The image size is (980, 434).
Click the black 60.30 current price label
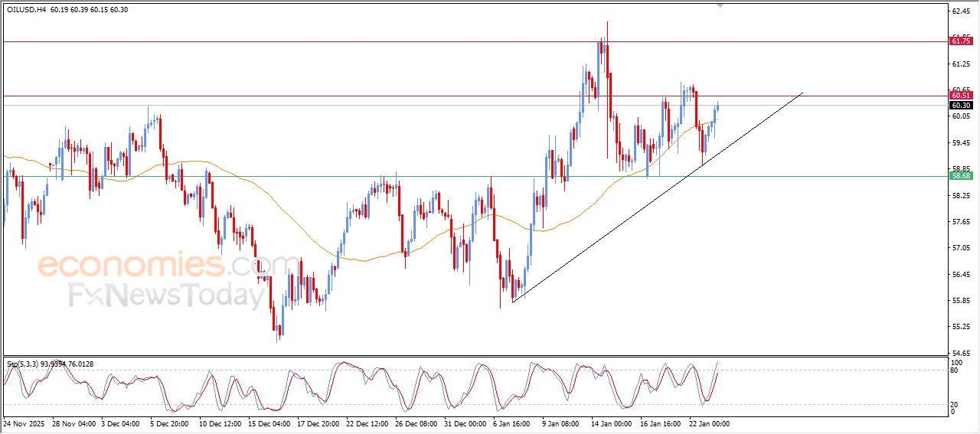click(x=961, y=105)
